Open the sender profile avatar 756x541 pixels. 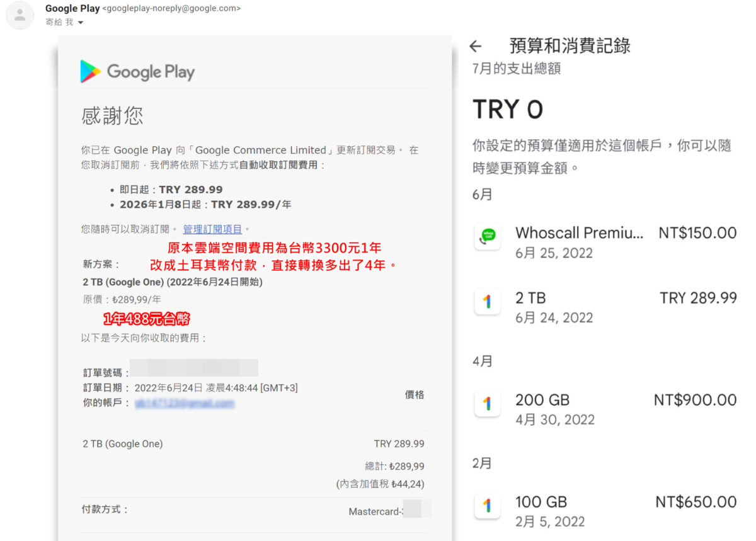[20, 15]
